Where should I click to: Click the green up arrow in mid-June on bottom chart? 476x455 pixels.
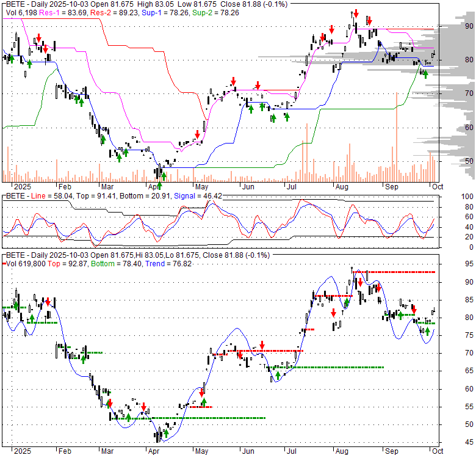[278, 375]
